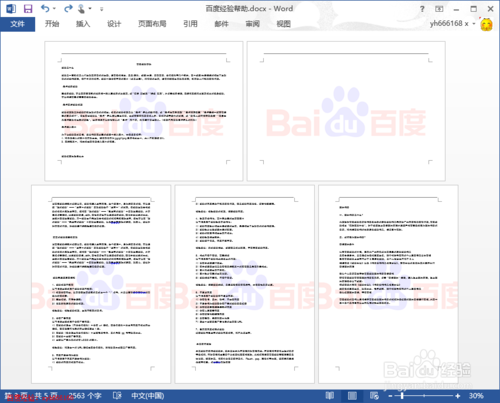
Task: Open the 文件 (File) tab
Action: 17,24
